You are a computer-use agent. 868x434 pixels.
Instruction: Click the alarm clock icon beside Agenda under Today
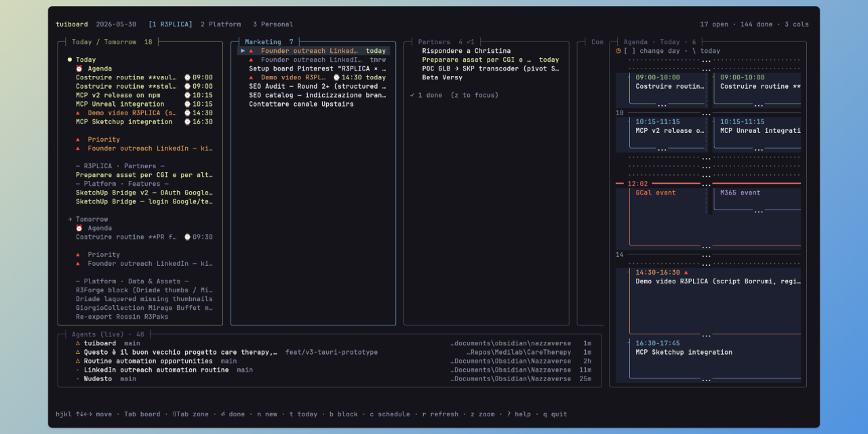pos(79,68)
